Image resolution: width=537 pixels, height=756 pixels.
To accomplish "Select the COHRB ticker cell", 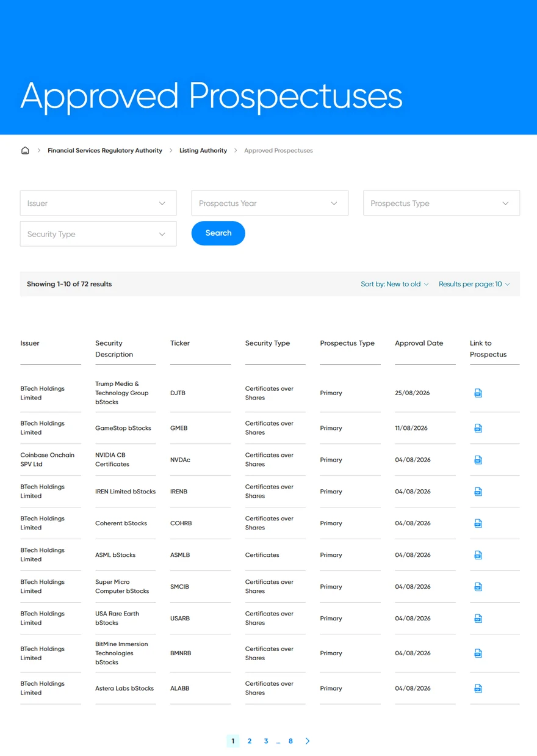I will tap(181, 523).
